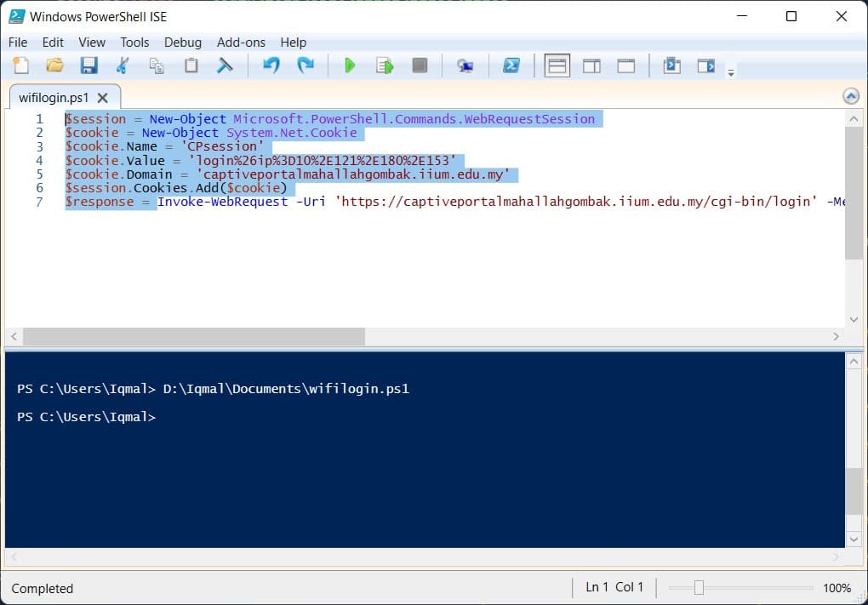Image resolution: width=868 pixels, height=605 pixels.
Task: Run selection using the Run Selection icon
Action: coord(385,66)
